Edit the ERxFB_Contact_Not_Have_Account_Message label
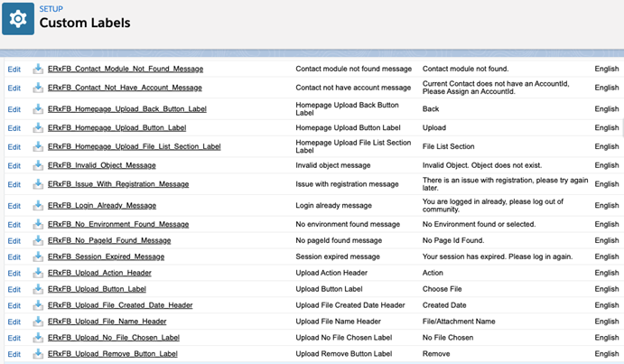The width and height of the screenshot is (624, 364). point(14,88)
